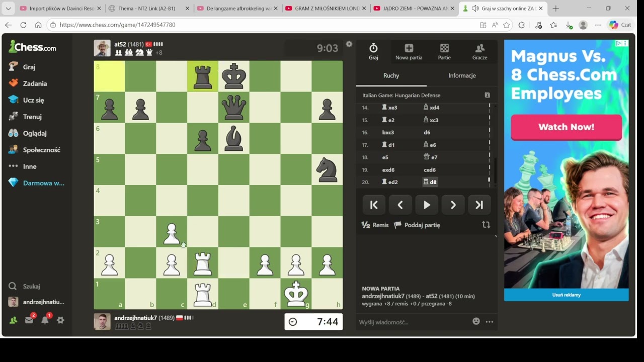Open a new browser tab
Image resolution: width=644 pixels, height=362 pixels.
[555, 9]
